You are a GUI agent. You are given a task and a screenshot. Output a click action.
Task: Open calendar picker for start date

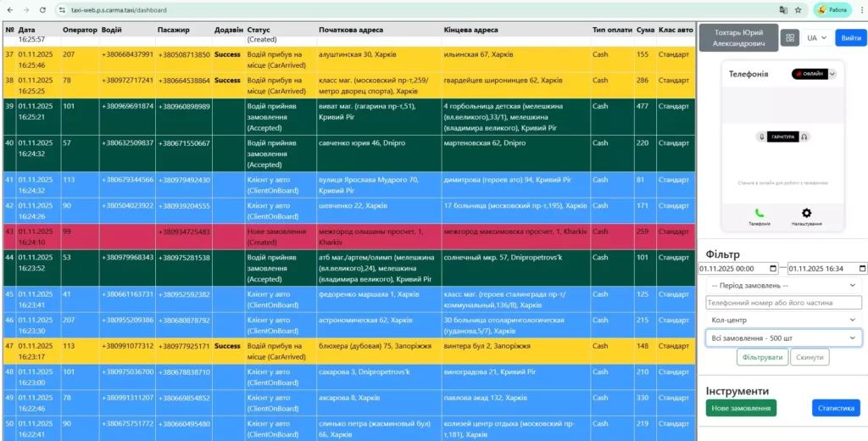[772, 268]
